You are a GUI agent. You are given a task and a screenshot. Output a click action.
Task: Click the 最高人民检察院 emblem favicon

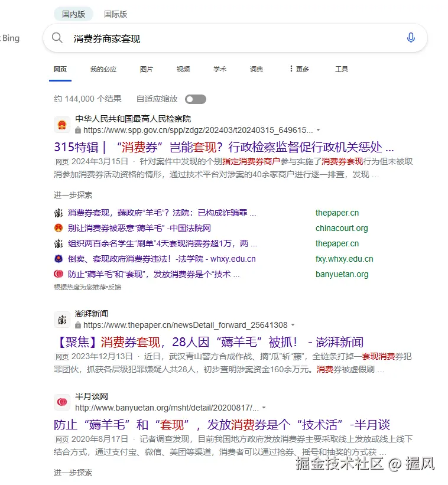click(x=62, y=125)
